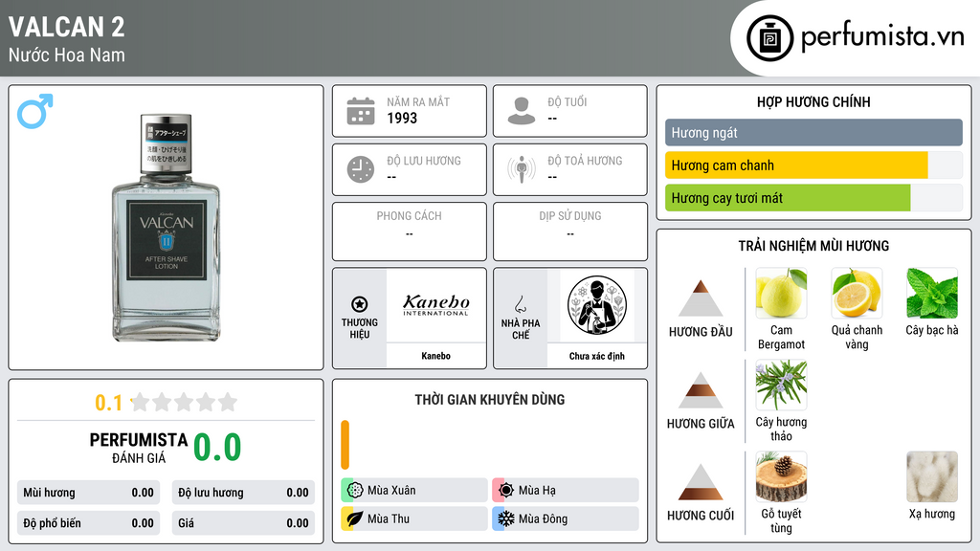Click the 0.1 rating score
The image size is (980, 551).
(x=109, y=403)
